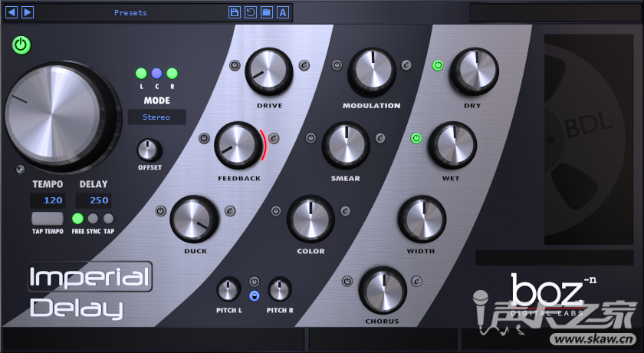Toggle the Modulation power button
Image resolution: width=644 pixels, height=353 pixels.
(x=337, y=65)
